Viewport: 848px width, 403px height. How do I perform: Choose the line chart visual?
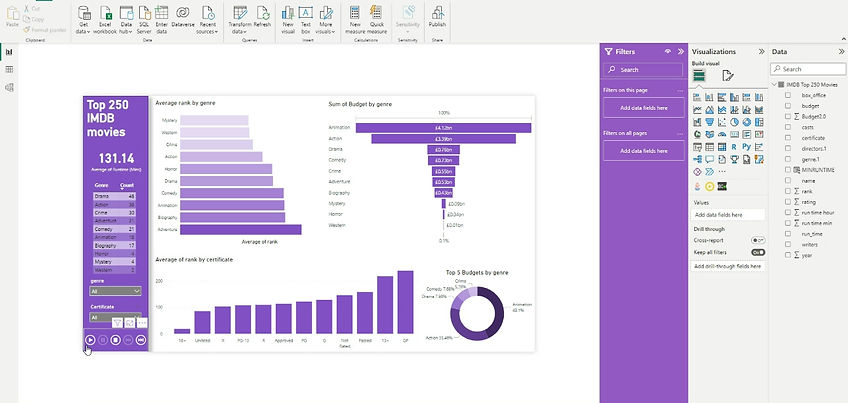click(x=697, y=110)
